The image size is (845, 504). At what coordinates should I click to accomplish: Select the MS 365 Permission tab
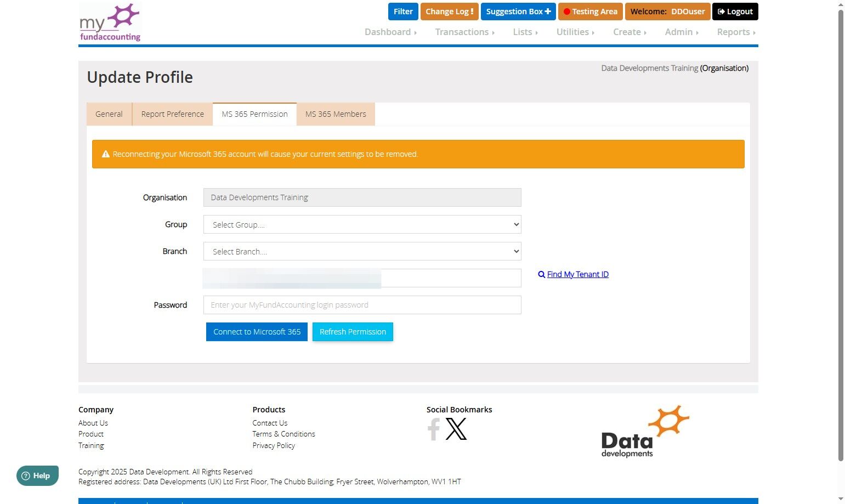pyautogui.click(x=255, y=114)
